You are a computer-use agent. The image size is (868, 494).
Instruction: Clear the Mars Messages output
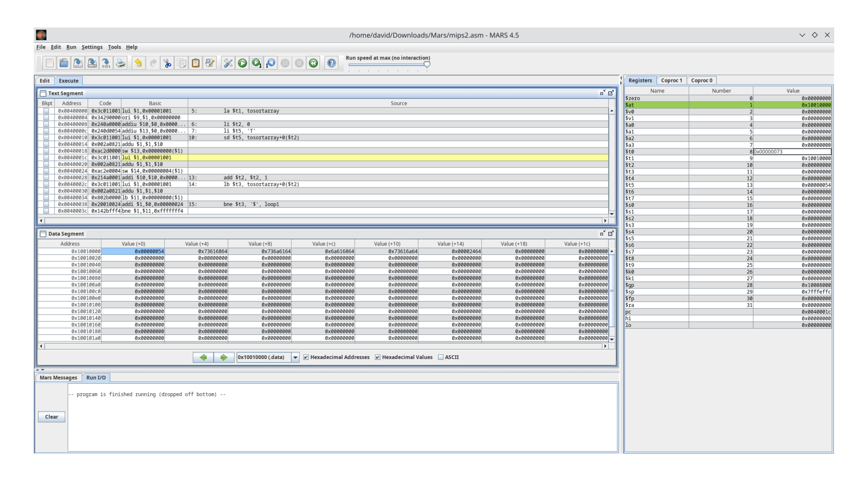51,417
